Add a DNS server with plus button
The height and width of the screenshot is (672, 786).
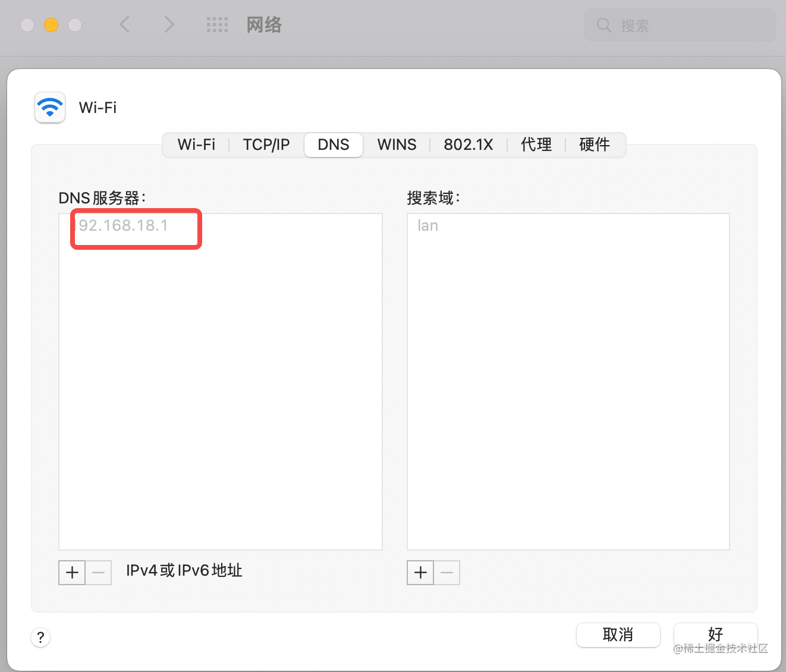[72, 573]
